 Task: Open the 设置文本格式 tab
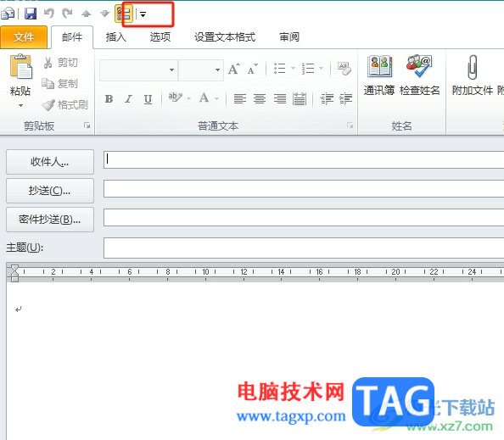pos(225,37)
